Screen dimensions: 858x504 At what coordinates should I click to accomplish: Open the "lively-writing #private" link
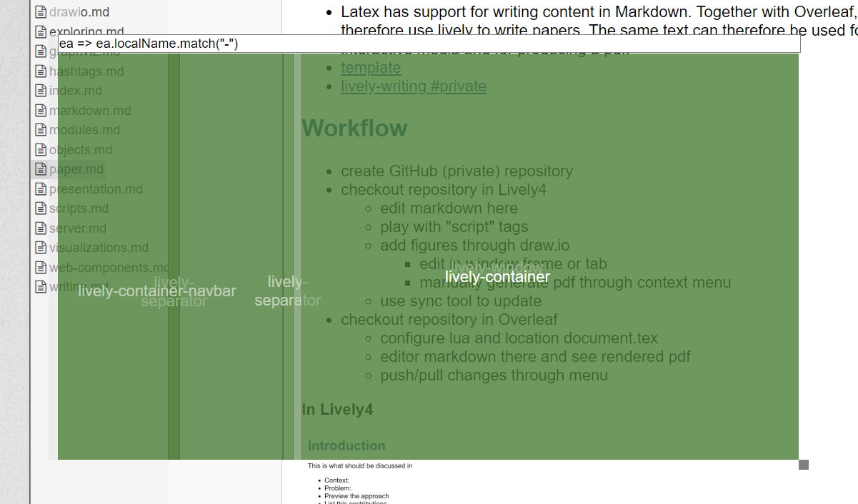pyautogui.click(x=414, y=86)
